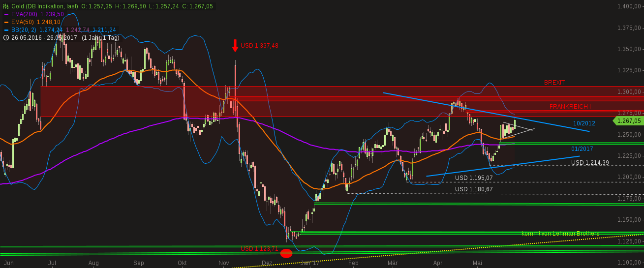This screenshot has width=644, height=268.
Task: Click the orange EMA(50) color marker
Action: click(x=6, y=22)
